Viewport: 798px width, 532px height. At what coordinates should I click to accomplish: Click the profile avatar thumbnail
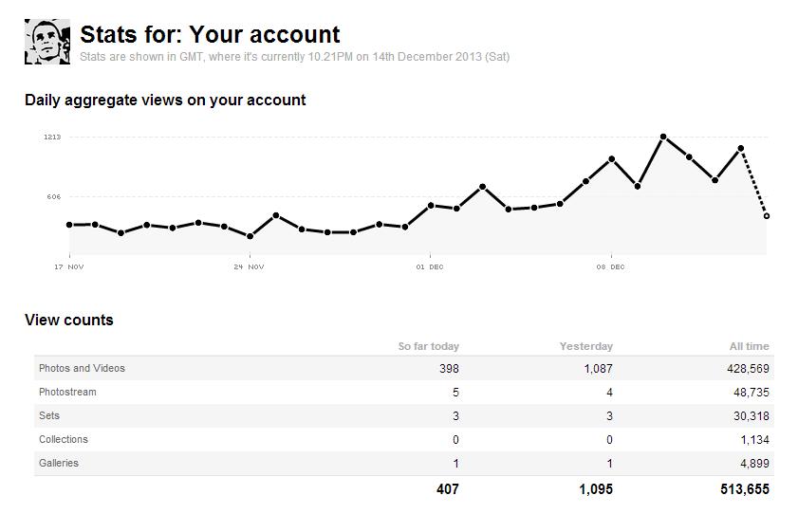pyautogui.click(x=47, y=42)
